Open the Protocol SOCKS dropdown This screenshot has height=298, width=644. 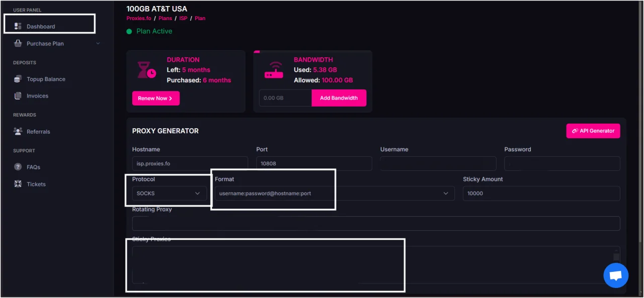(x=170, y=193)
